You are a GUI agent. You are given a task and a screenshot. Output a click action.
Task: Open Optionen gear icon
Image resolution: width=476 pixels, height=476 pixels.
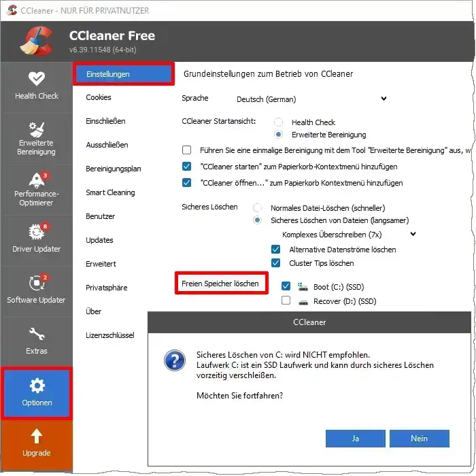(37, 386)
